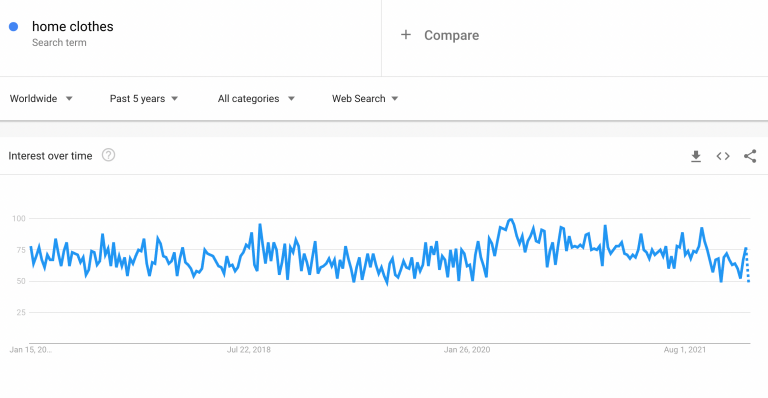This screenshot has width=768, height=398.
Task: Select the Jan 26, 2020 axis date label
Action: [467, 350]
